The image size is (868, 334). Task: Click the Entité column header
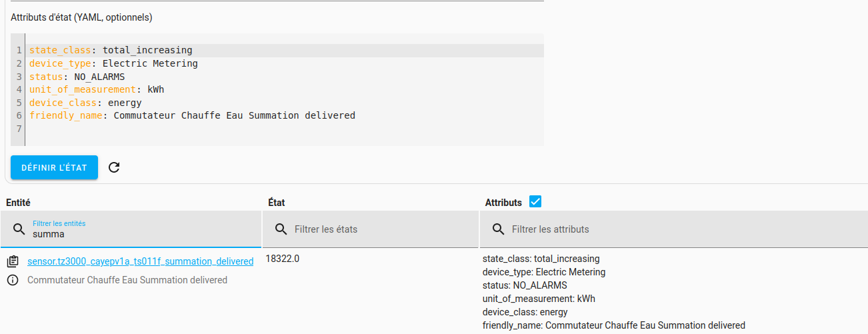click(19, 202)
